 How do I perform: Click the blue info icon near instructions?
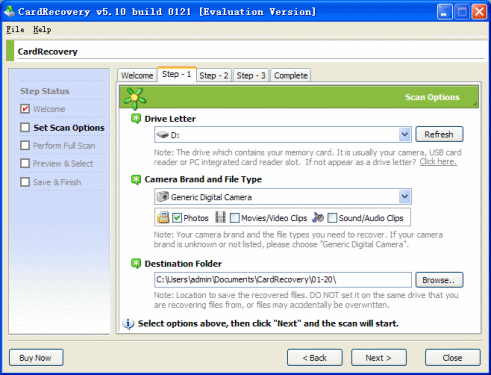pyautogui.click(x=128, y=323)
